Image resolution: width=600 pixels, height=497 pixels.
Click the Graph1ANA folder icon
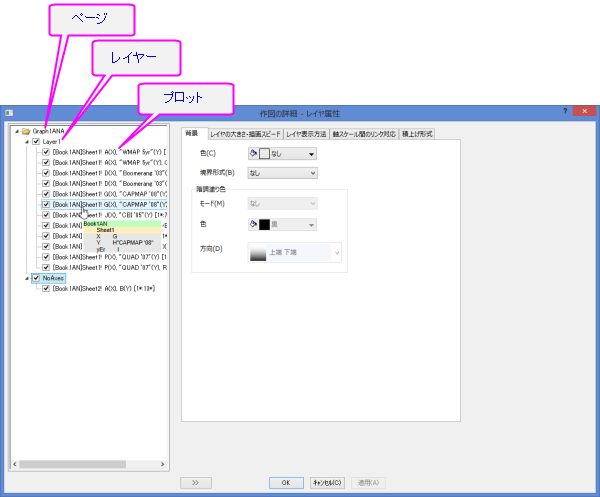[x=26, y=131]
